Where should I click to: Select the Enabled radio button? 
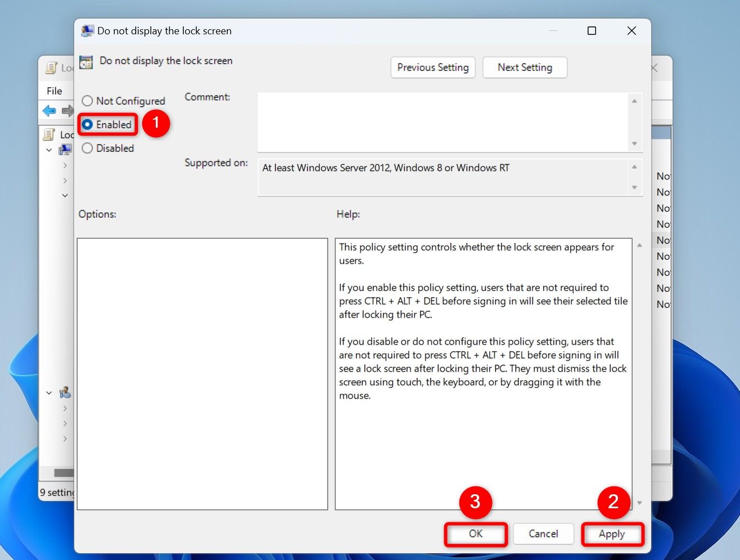tap(88, 124)
